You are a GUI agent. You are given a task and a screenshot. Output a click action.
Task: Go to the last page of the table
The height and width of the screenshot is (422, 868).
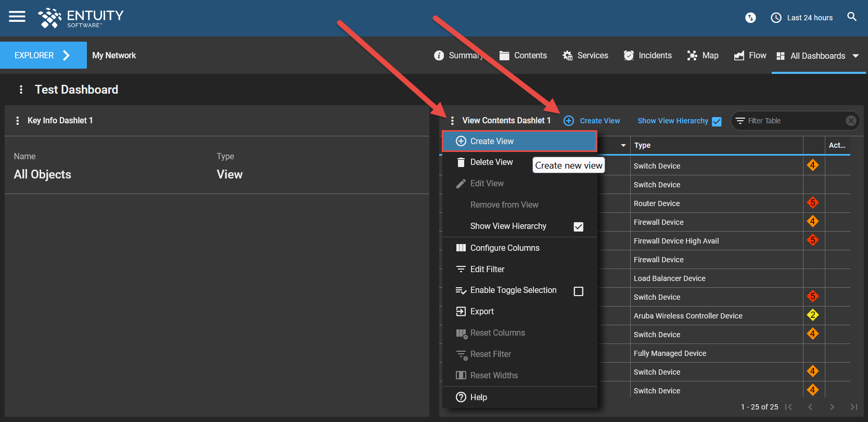coord(853,407)
